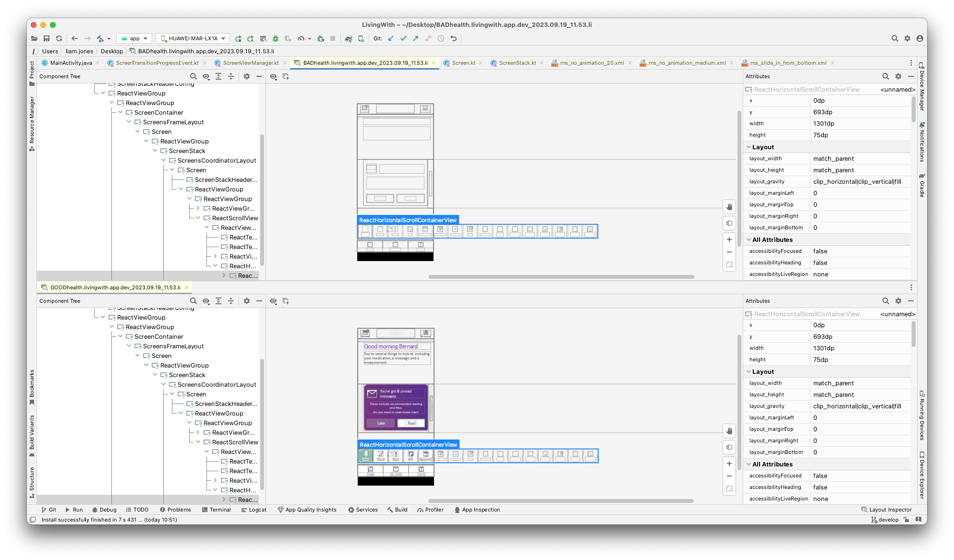954x560 pixels.
Task: Open the GOODhealth Layout Inspector tab
Action: pyautogui.click(x=114, y=287)
